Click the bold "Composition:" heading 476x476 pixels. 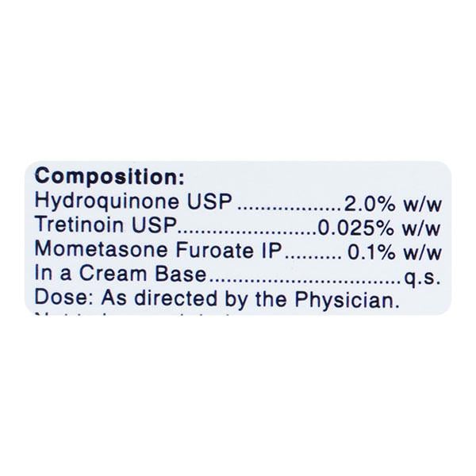point(110,175)
